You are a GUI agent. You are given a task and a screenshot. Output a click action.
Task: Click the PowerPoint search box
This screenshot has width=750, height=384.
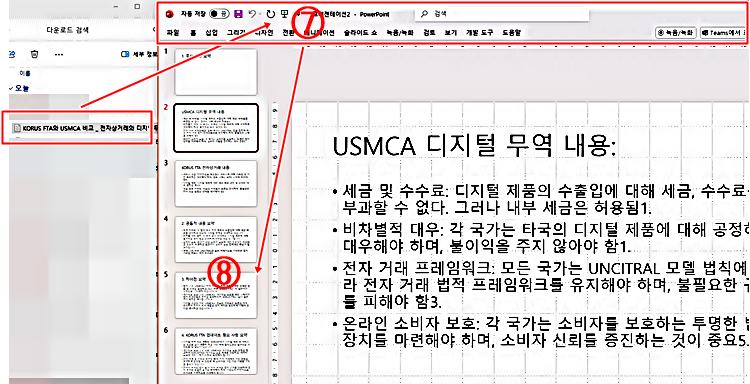point(502,14)
